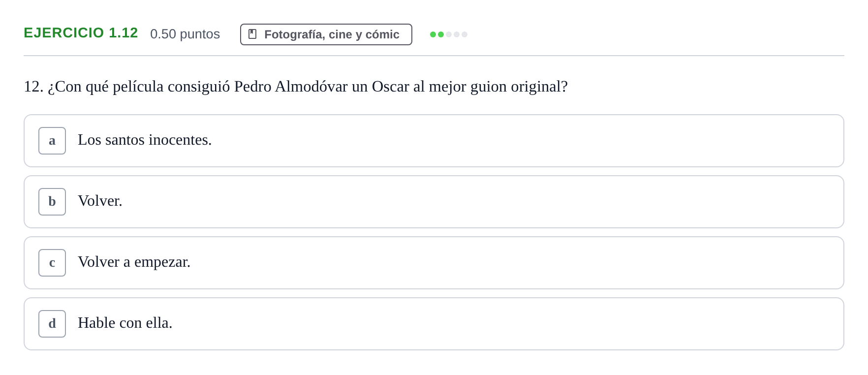Viewport: 868px width, 375px height.
Task: Choose the answer Volver a empezar
Action: pos(134,262)
